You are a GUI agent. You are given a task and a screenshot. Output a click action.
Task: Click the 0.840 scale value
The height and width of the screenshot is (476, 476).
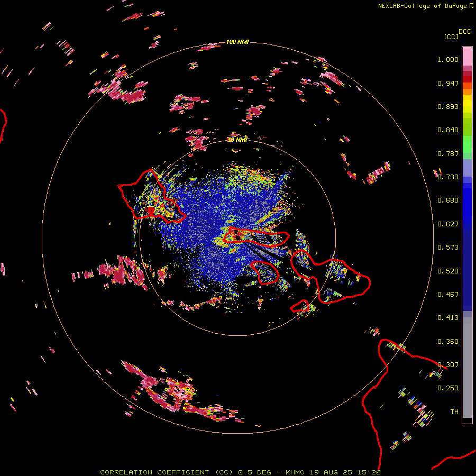point(448,130)
